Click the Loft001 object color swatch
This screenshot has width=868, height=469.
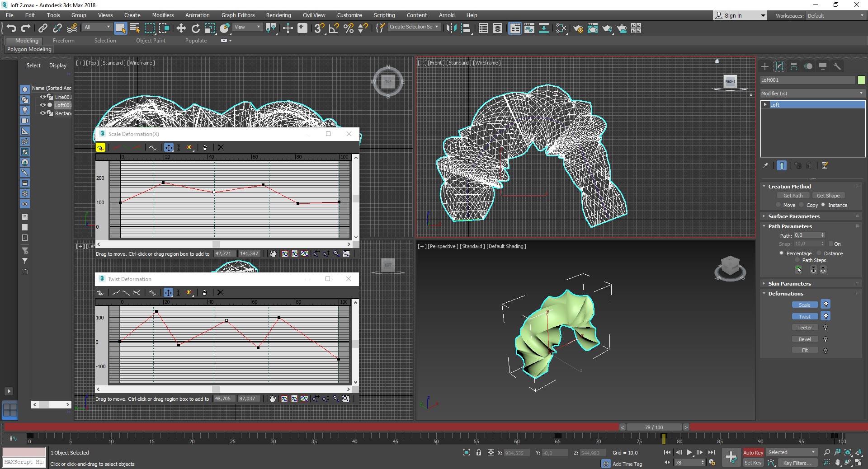[861, 80]
